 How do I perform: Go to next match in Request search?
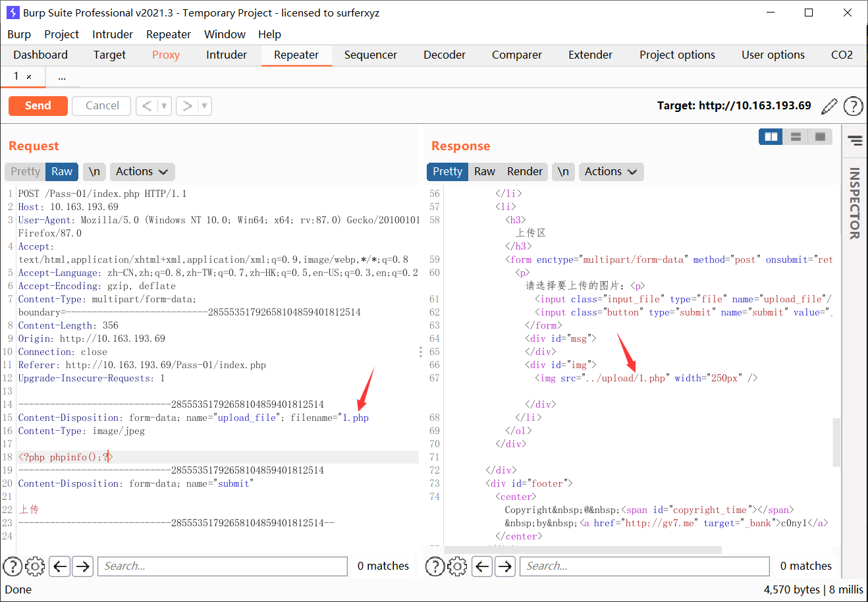(82, 566)
